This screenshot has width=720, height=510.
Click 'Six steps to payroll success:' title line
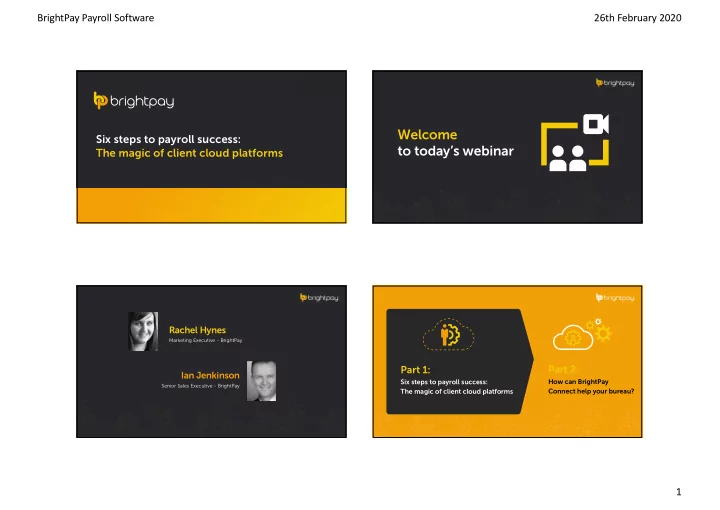[x=168, y=139]
